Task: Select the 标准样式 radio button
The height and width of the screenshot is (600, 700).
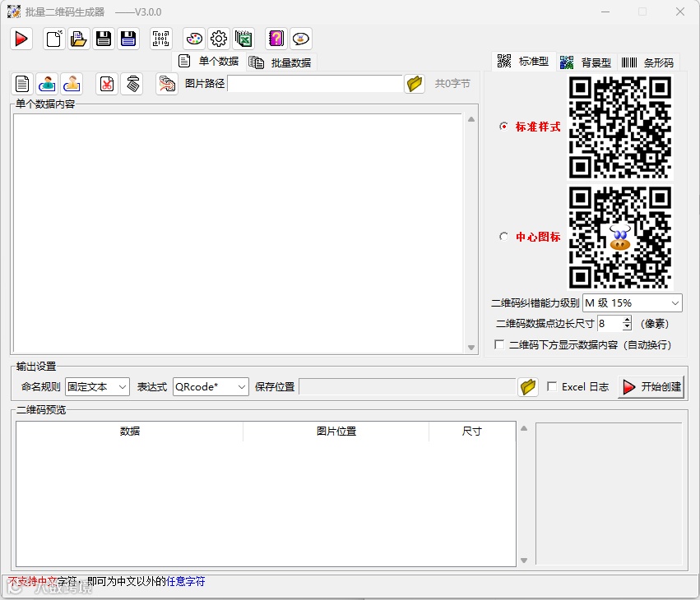Action: click(x=503, y=127)
